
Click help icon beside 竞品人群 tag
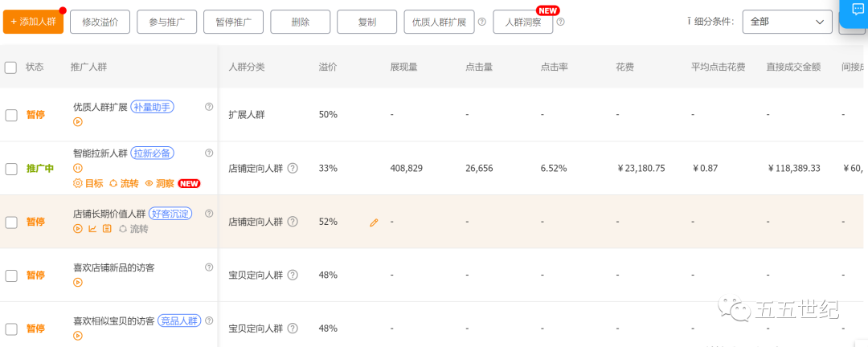(209, 320)
